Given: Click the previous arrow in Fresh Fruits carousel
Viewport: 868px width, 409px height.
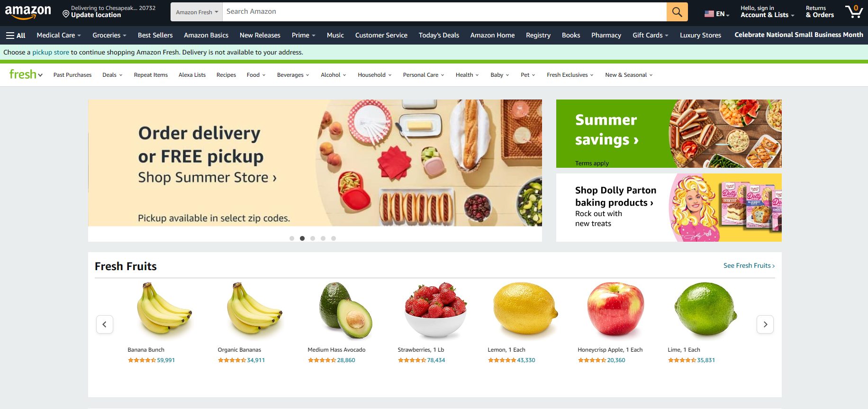Looking at the screenshot, I should (105, 325).
